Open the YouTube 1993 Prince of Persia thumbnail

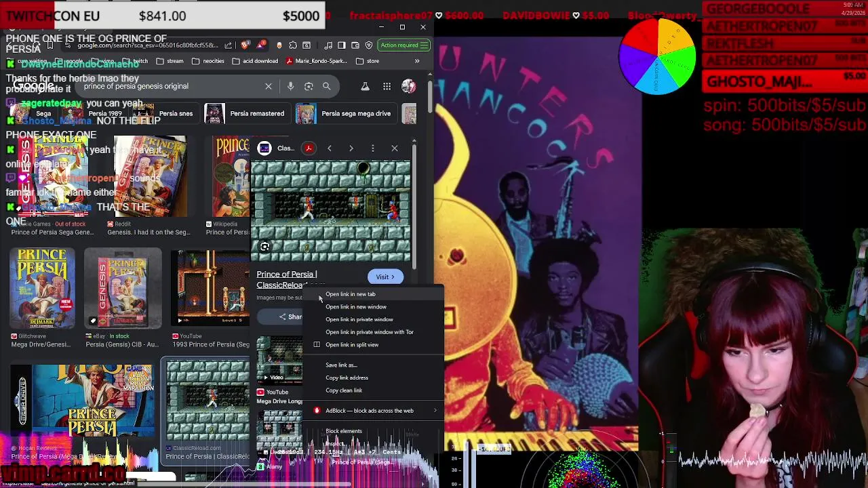[x=210, y=288]
